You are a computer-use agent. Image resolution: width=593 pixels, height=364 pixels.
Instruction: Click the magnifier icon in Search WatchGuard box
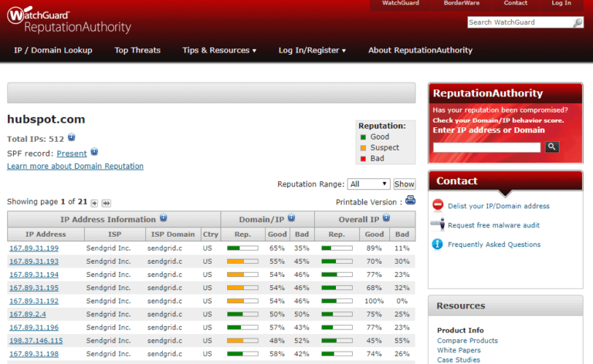pyautogui.click(x=578, y=22)
